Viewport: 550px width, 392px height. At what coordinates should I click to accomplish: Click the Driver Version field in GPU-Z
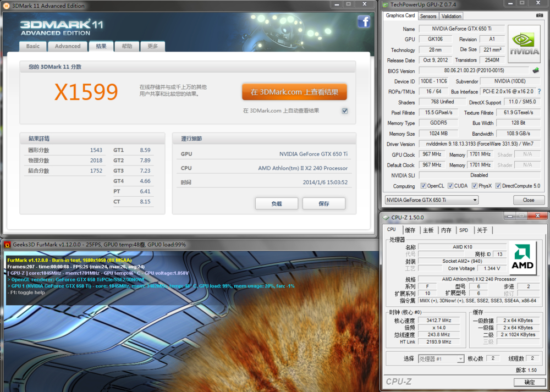tap(480, 143)
